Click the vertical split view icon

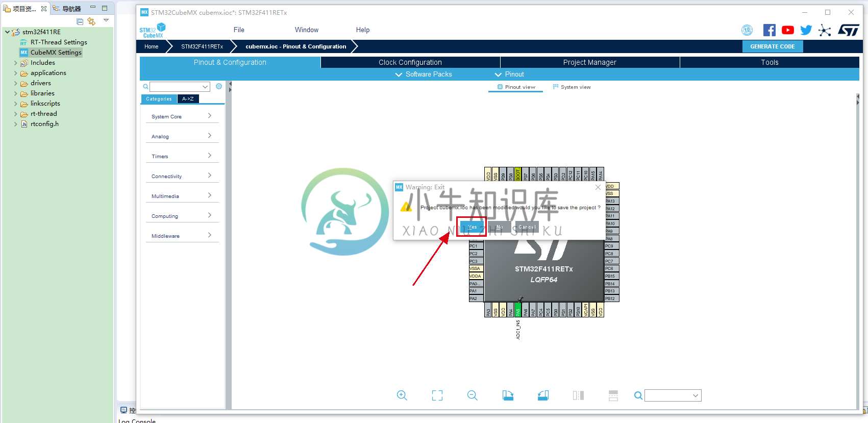coord(578,395)
